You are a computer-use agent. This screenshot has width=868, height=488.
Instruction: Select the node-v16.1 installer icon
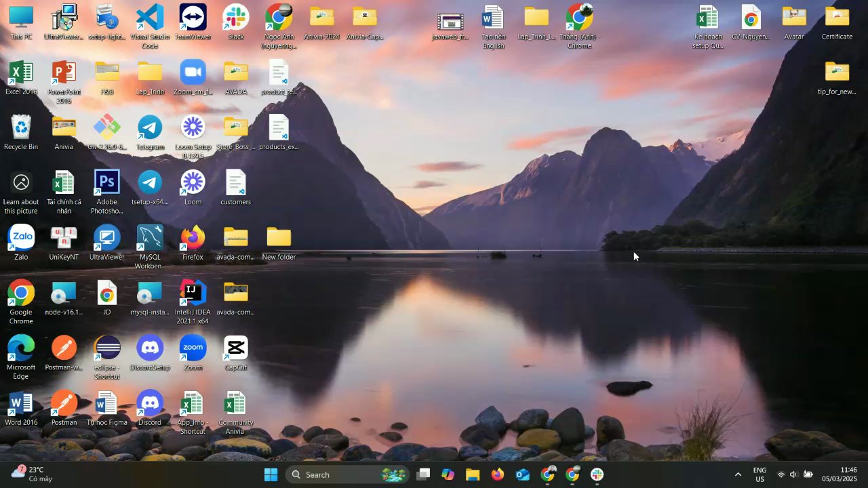[64, 298]
